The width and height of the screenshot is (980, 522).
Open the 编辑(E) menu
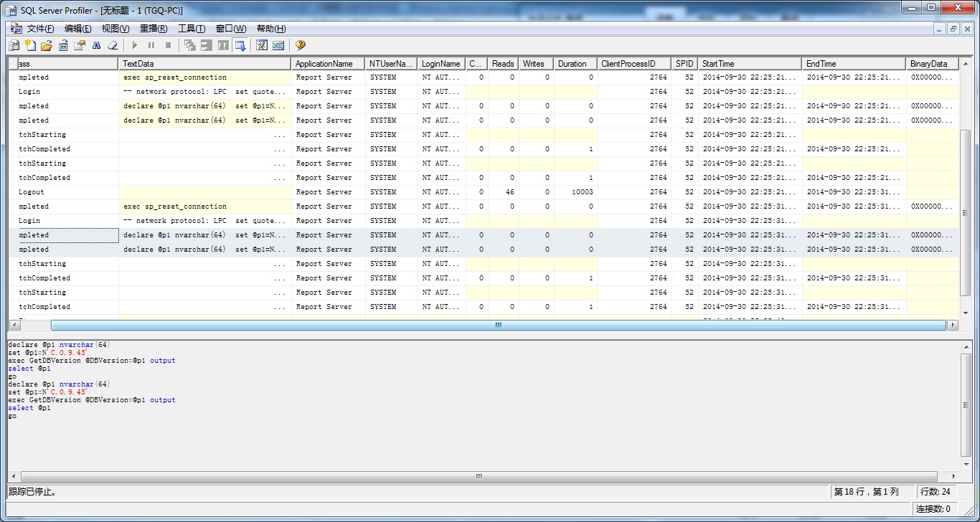coord(78,29)
